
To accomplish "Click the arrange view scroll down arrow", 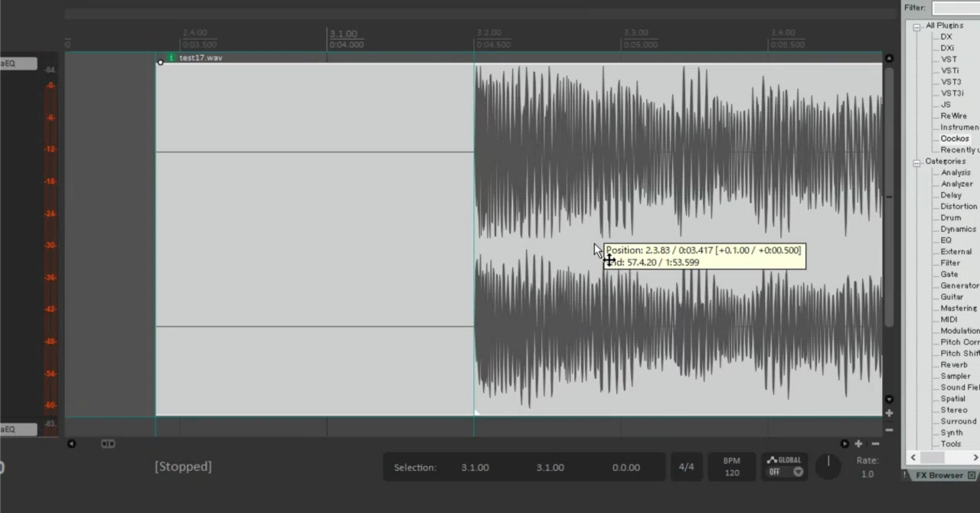I will pos(889,399).
